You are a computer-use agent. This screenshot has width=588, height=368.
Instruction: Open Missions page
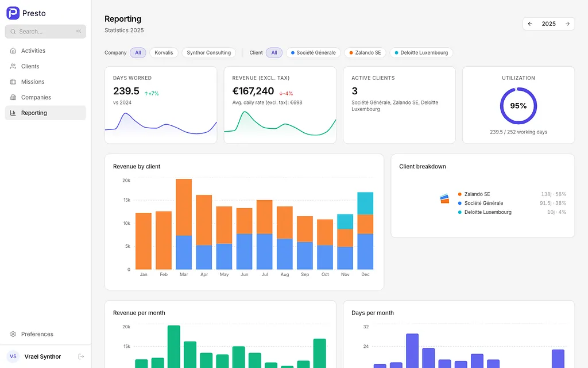click(45, 82)
